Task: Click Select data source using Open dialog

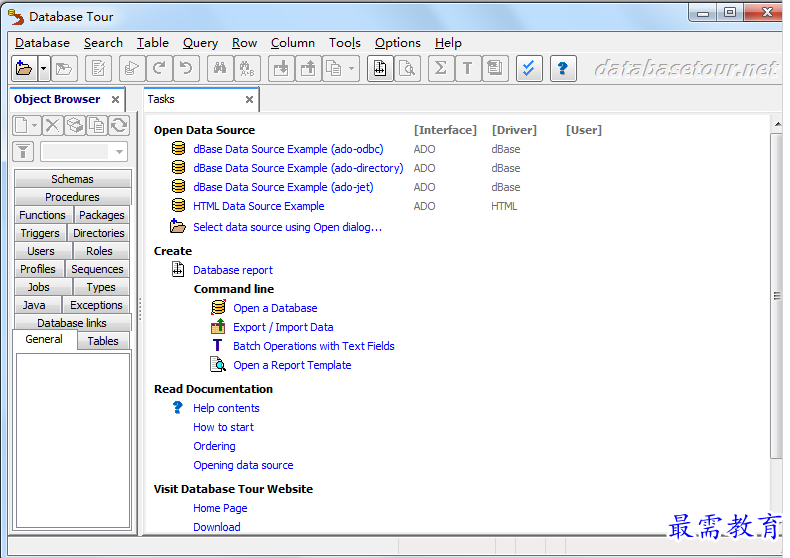Action: coord(288,227)
